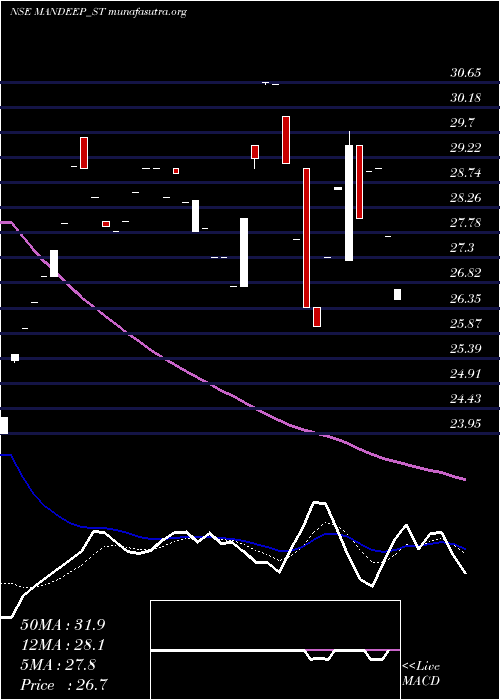Click the 12MA : 28.1 readout

(x=63, y=645)
